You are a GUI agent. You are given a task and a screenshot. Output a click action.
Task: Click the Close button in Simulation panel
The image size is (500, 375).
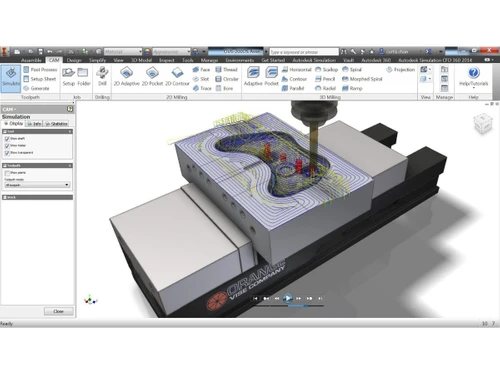58,311
